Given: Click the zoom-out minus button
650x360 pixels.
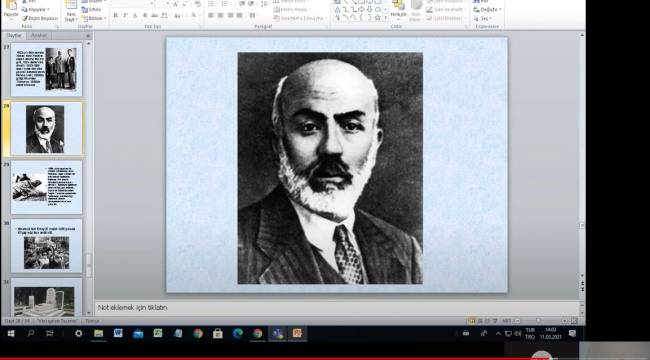Looking at the screenshot, I should [x=517, y=321].
